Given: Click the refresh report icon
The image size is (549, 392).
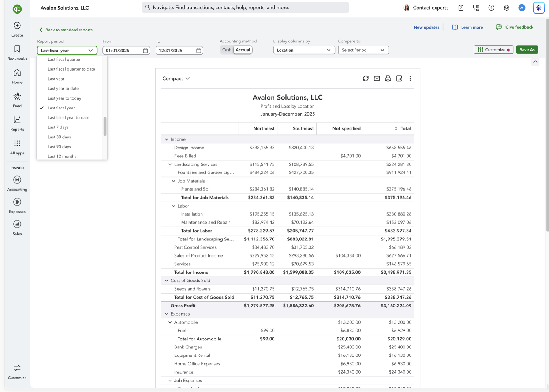Looking at the screenshot, I should (366, 78).
